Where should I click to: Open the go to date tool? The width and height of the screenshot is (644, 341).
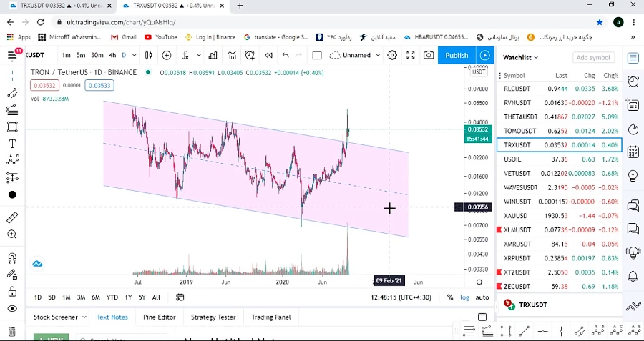pyautogui.click(x=180, y=297)
